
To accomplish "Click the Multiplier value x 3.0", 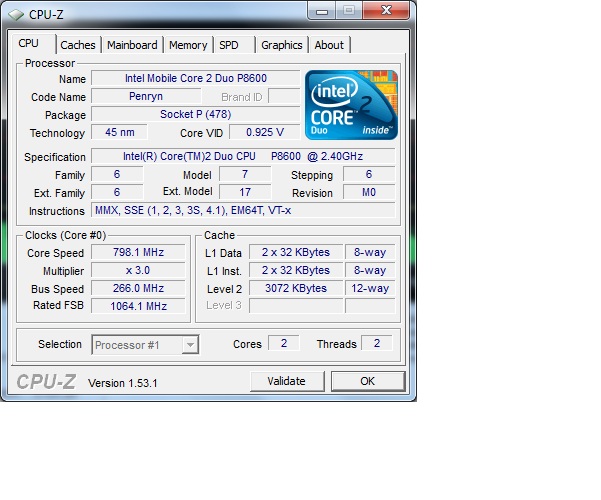I will pyautogui.click(x=138, y=270).
